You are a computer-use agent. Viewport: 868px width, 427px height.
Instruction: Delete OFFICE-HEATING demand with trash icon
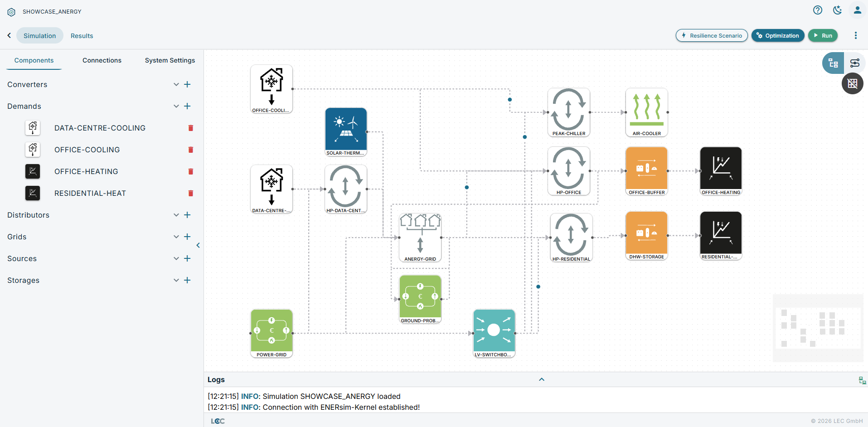pos(191,171)
